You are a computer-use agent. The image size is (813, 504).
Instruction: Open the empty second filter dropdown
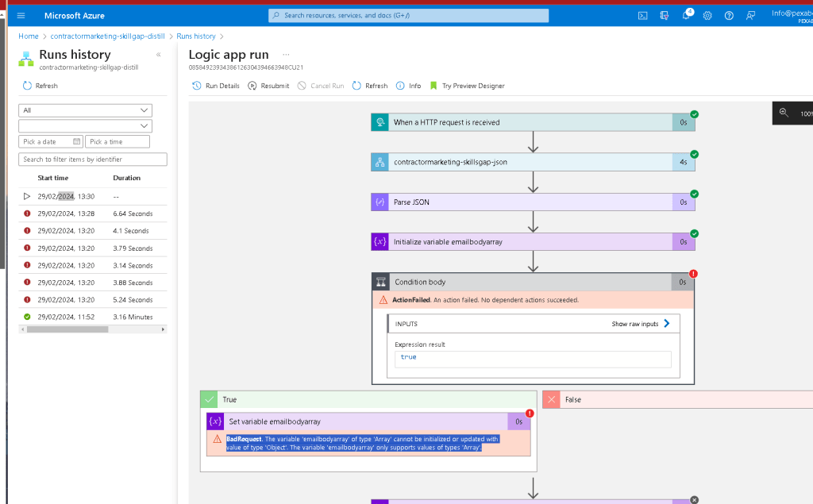pos(85,126)
